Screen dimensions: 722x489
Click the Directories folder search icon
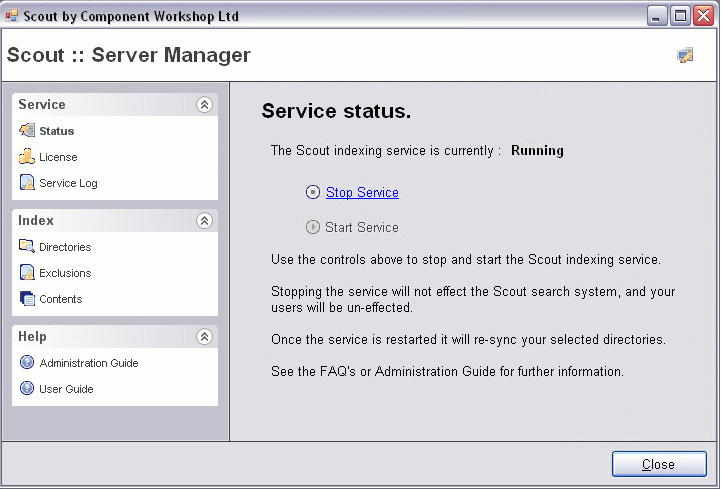[x=27, y=246]
